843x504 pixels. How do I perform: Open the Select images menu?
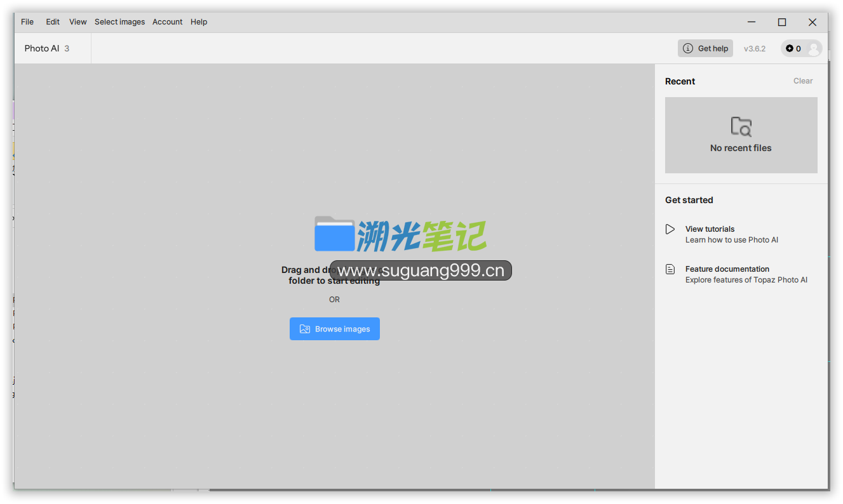tap(120, 22)
